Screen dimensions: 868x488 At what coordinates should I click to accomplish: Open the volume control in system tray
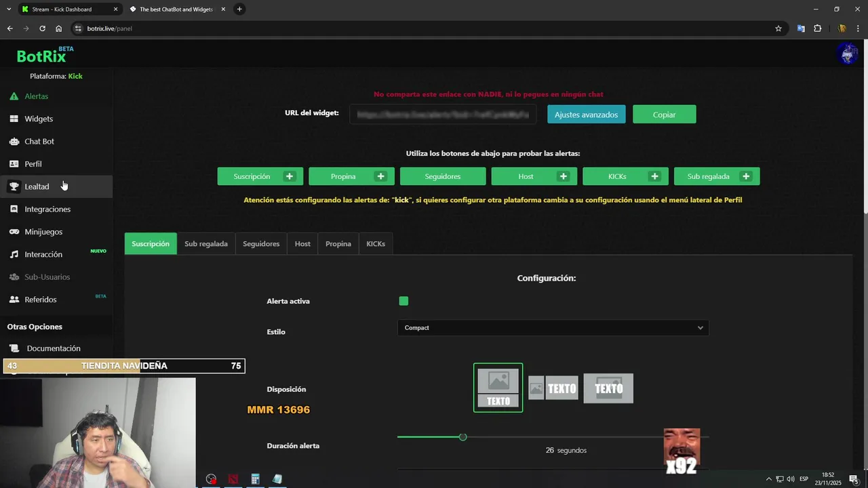click(x=791, y=479)
